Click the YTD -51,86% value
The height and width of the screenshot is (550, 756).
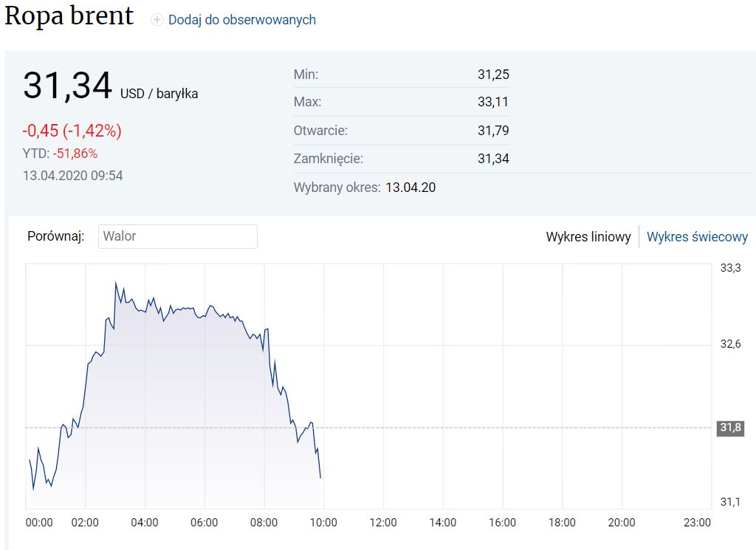pyautogui.click(x=75, y=154)
